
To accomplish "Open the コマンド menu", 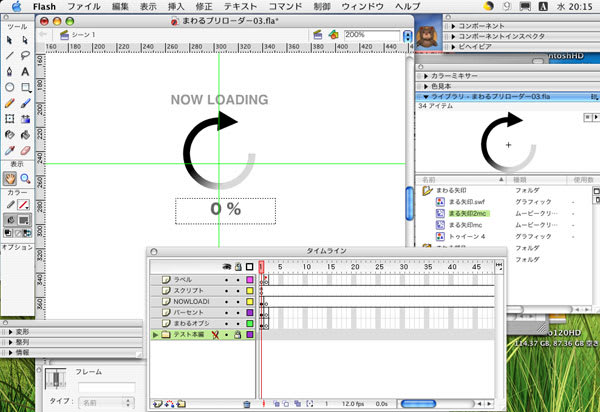I will tap(285, 7).
